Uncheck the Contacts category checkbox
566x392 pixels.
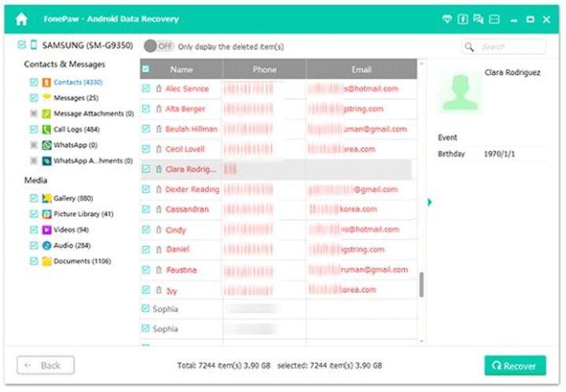[34, 82]
